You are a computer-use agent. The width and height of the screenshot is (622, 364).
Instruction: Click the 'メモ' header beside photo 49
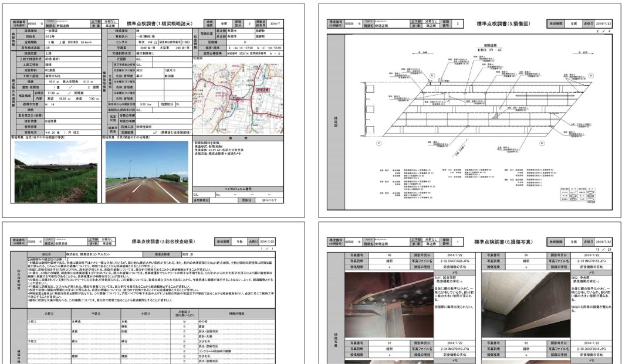point(455,273)
